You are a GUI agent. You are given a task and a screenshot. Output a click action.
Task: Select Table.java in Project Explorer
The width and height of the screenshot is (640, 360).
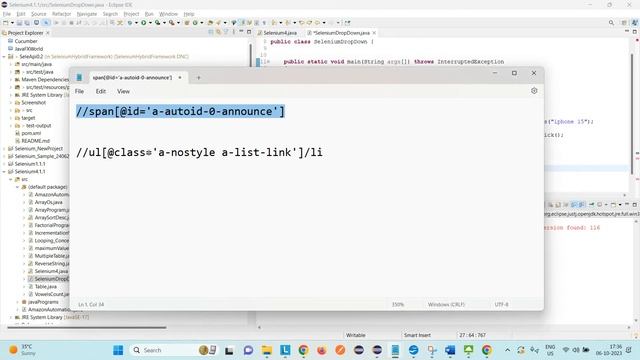[x=46, y=287]
